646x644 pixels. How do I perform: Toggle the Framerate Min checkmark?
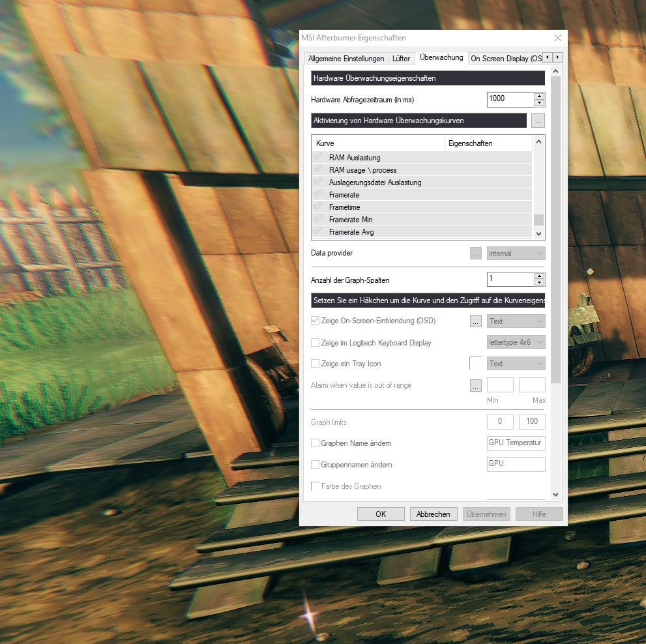(x=317, y=219)
